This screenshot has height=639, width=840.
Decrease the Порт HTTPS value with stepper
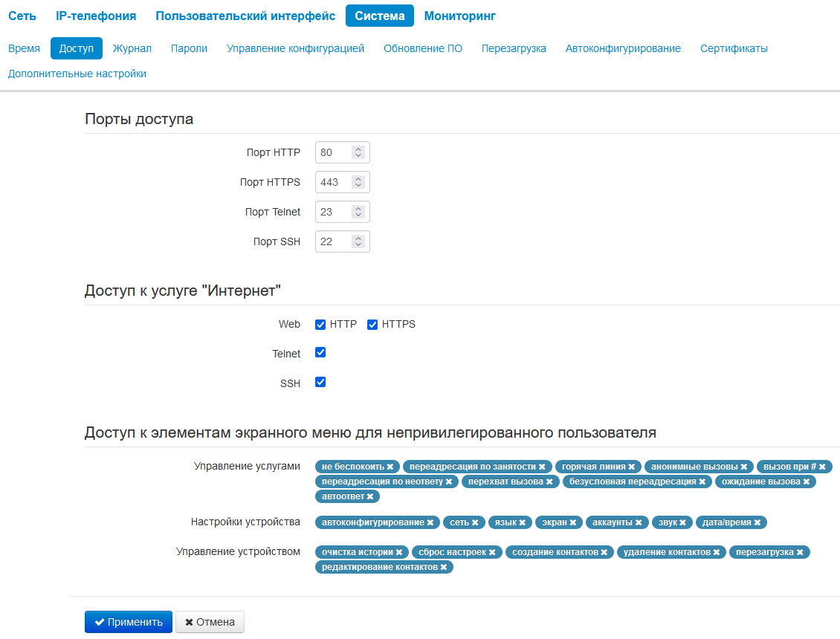click(x=358, y=185)
